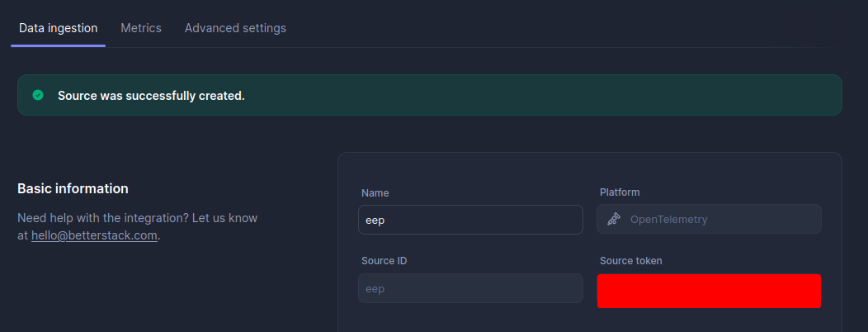868x332 pixels.
Task: Switch to the Data ingestion tab
Action: tap(58, 28)
